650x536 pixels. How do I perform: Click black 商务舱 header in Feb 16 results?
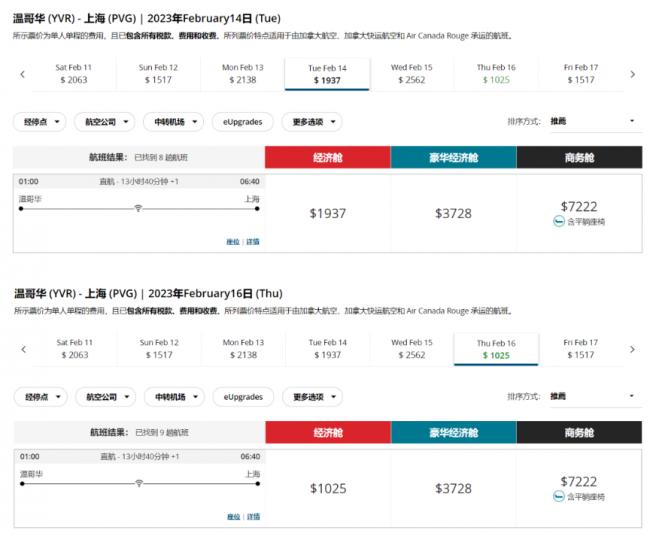pyautogui.click(x=580, y=432)
